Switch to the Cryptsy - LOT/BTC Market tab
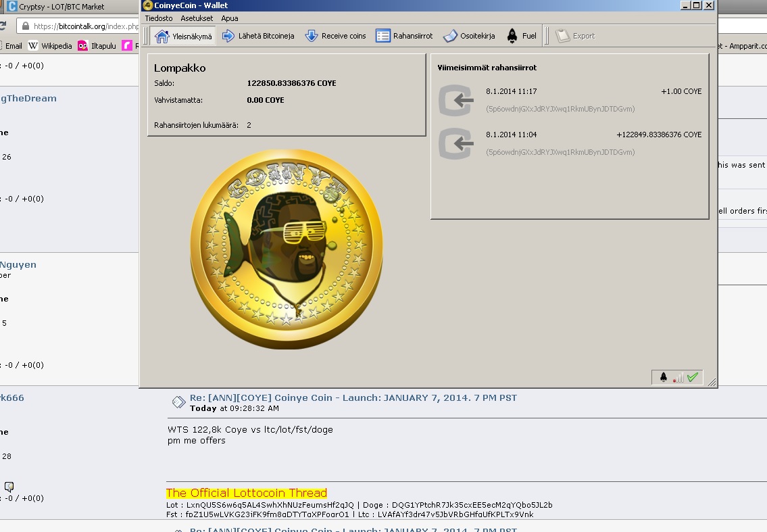The height and width of the screenshot is (532, 767). tap(56, 6)
